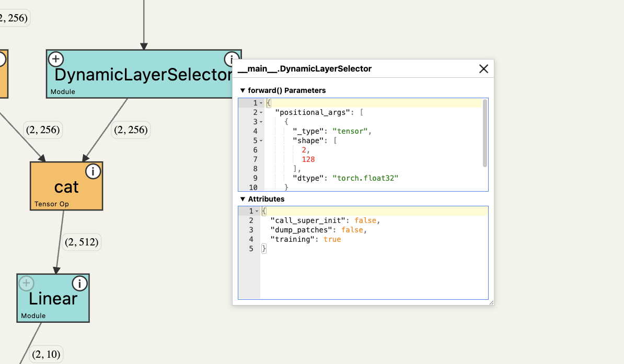624x364 pixels.
Task: Fold line 1 in the Attributes editor
Action: pyautogui.click(x=257, y=211)
